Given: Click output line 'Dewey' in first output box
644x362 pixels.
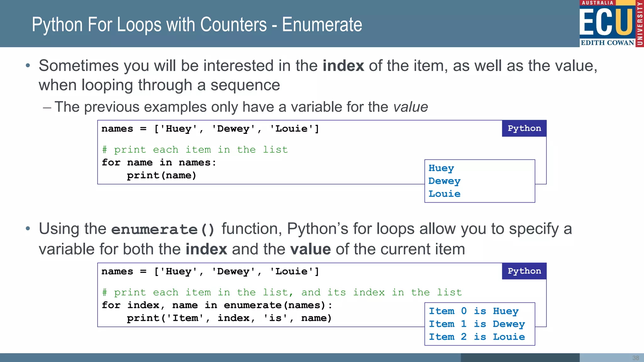Looking at the screenshot, I should tap(444, 181).
